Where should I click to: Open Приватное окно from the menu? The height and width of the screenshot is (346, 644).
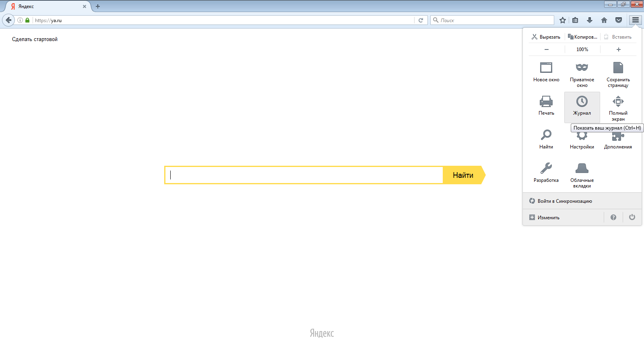(582, 74)
